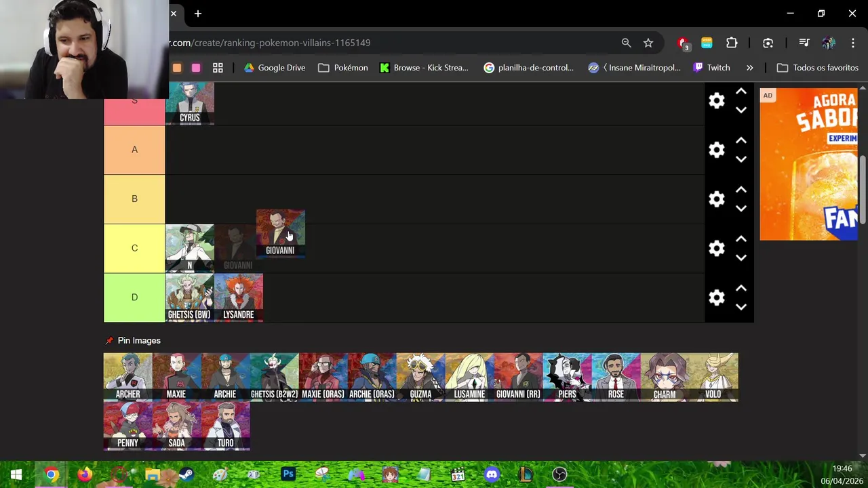868x488 pixels.
Task: Move S tier row down
Action: coord(741,110)
